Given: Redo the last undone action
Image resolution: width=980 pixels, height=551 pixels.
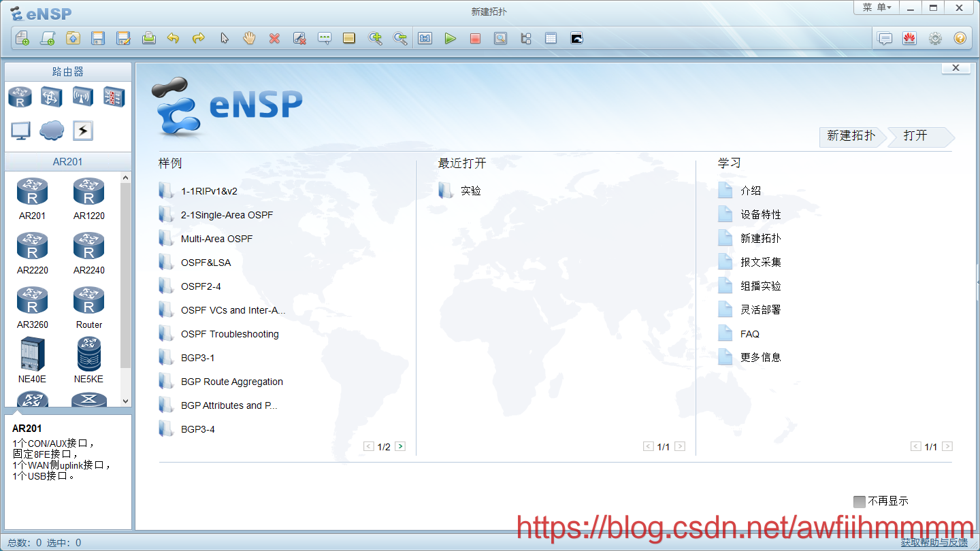Looking at the screenshot, I should click(x=199, y=38).
